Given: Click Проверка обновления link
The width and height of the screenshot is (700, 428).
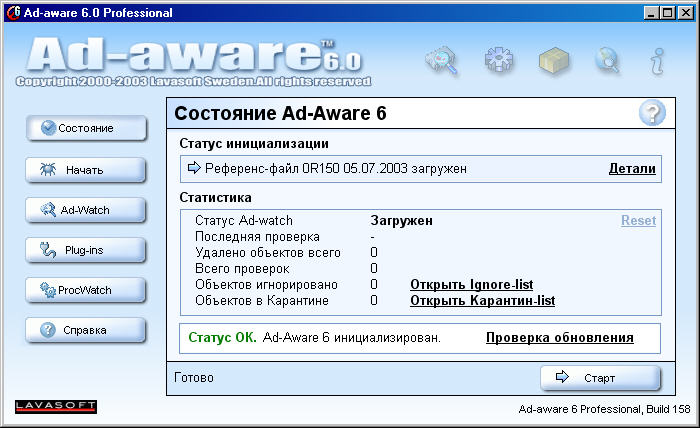Looking at the screenshot, I should coord(560,337).
